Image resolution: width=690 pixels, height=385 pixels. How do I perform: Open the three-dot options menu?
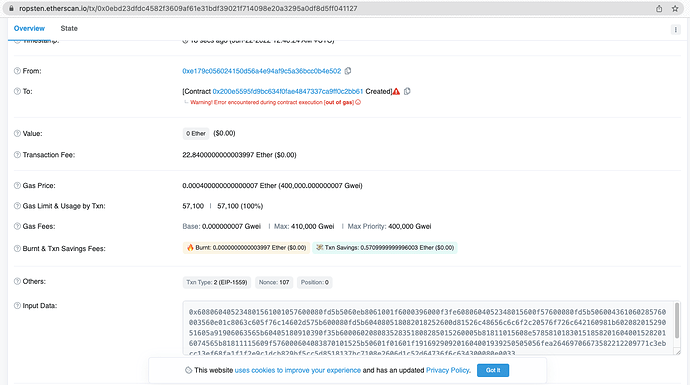tap(675, 30)
